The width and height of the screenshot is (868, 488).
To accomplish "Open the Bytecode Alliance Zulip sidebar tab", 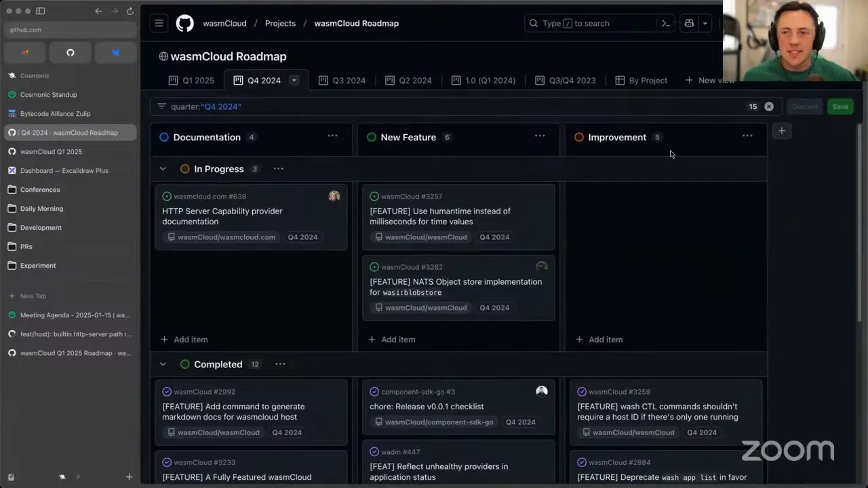I will pyautogui.click(x=71, y=114).
